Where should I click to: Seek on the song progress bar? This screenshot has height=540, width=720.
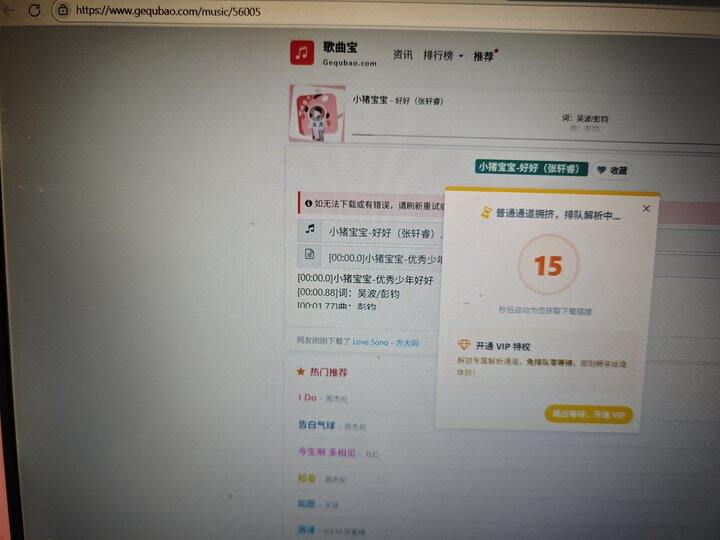coord(535,140)
